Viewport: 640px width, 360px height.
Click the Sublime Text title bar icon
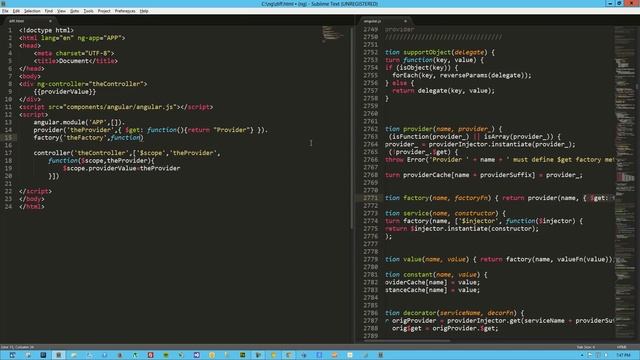coord(3,3)
